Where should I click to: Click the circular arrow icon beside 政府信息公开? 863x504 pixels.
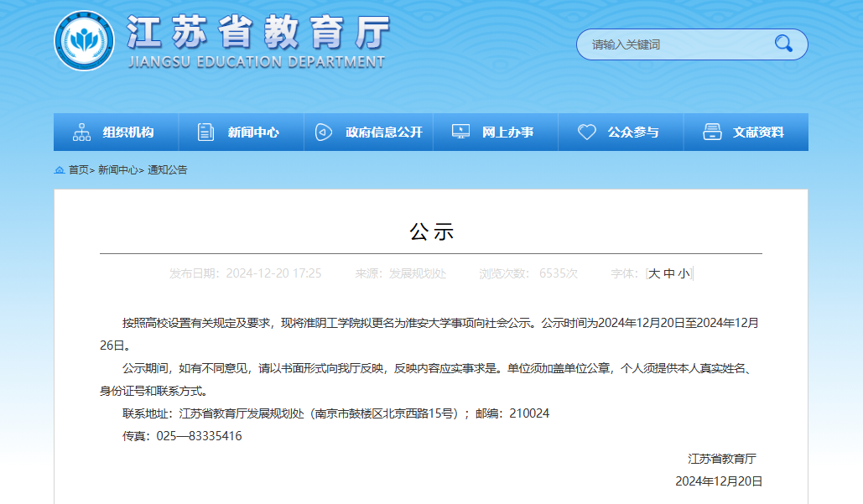coord(323,132)
